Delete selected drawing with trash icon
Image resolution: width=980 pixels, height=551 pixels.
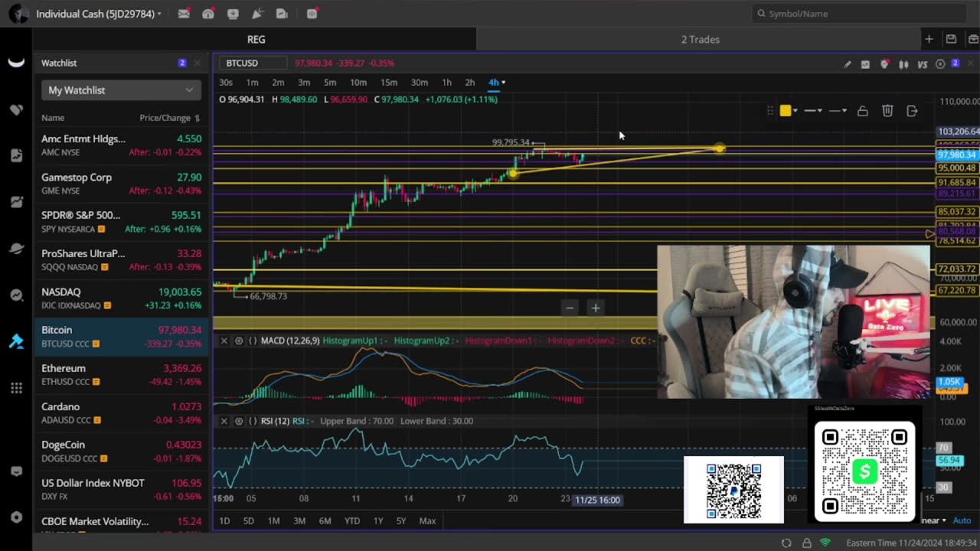pos(887,111)
